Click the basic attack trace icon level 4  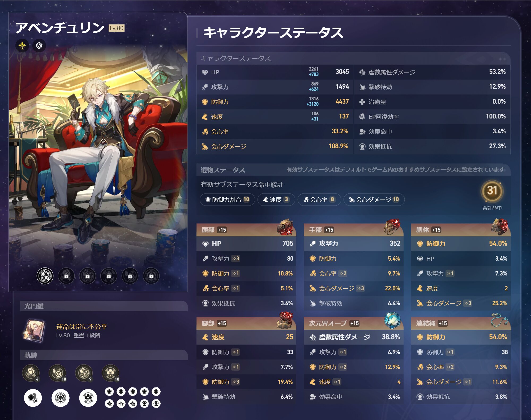pyautogui.click(x=31, y=373)
